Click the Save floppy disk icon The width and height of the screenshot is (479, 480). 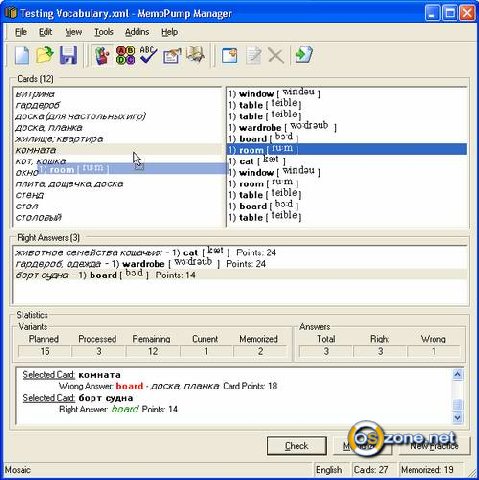click(x=68, y=55)
